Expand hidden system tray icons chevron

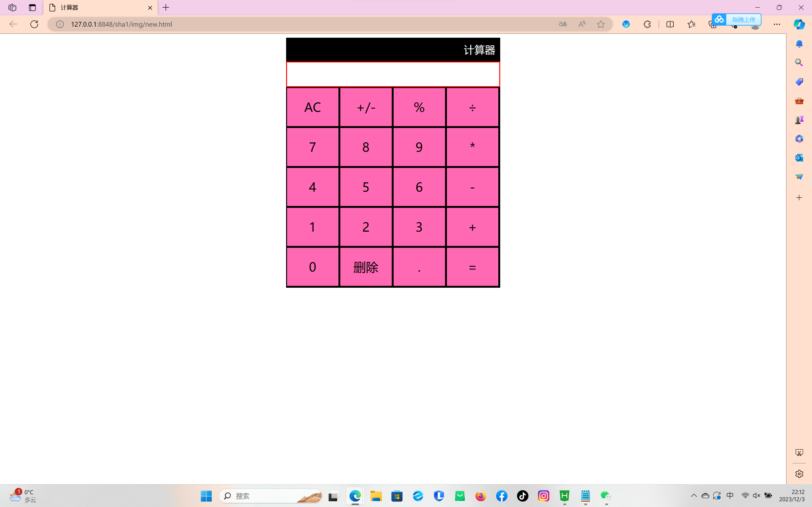click(x=694, y=496)
